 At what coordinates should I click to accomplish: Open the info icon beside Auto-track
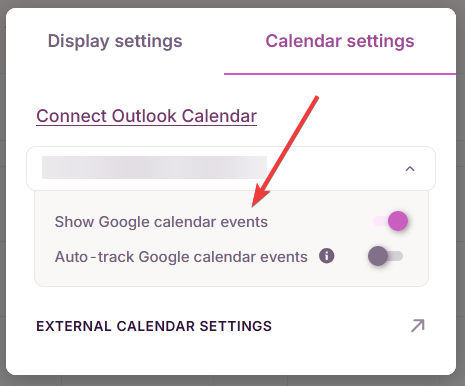[326, 256]
